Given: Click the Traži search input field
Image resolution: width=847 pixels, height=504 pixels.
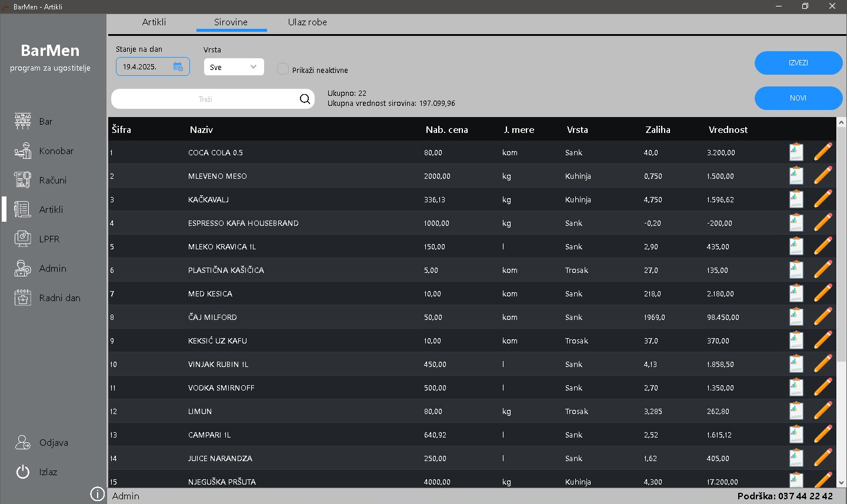Looking at the screenshot, I should point(205,99).
